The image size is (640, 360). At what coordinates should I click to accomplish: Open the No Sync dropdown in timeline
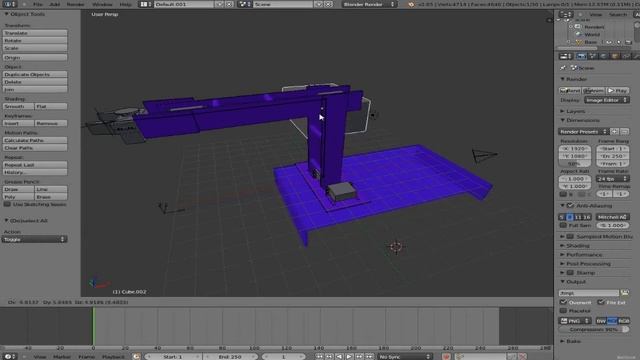(404, 356)
